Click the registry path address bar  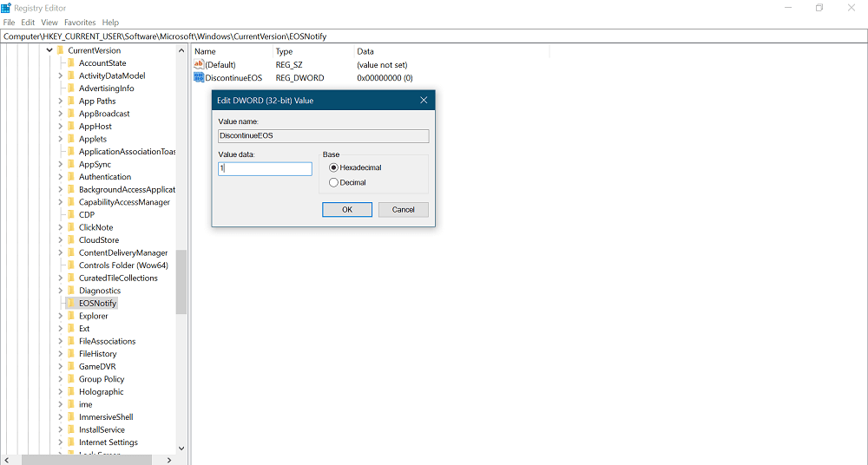pos(434,36)
